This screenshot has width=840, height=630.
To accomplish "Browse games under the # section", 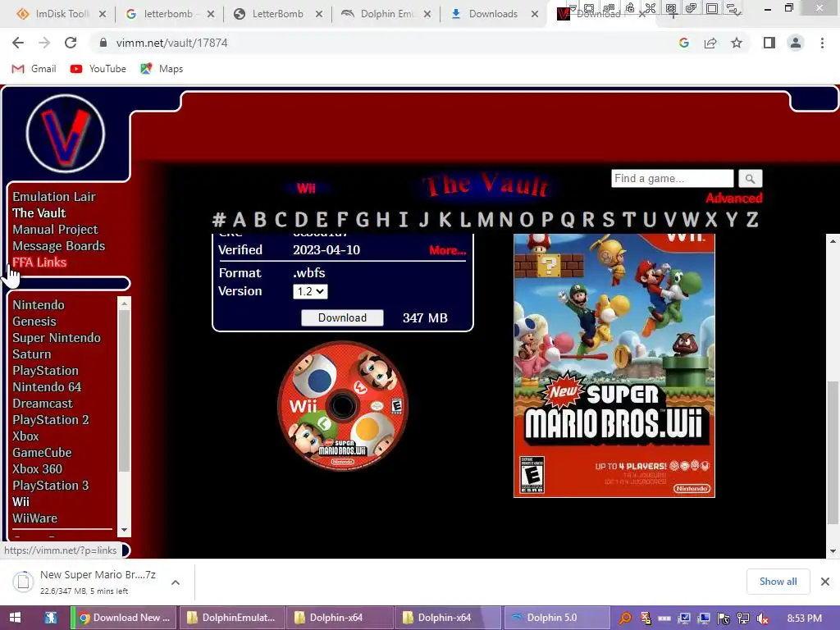I will pos(218,220).
